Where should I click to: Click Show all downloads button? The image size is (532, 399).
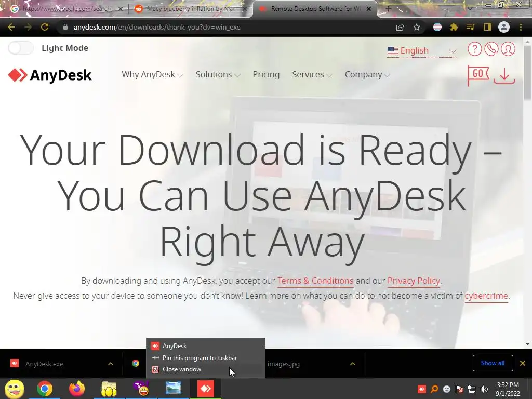(x=493, y=363)
